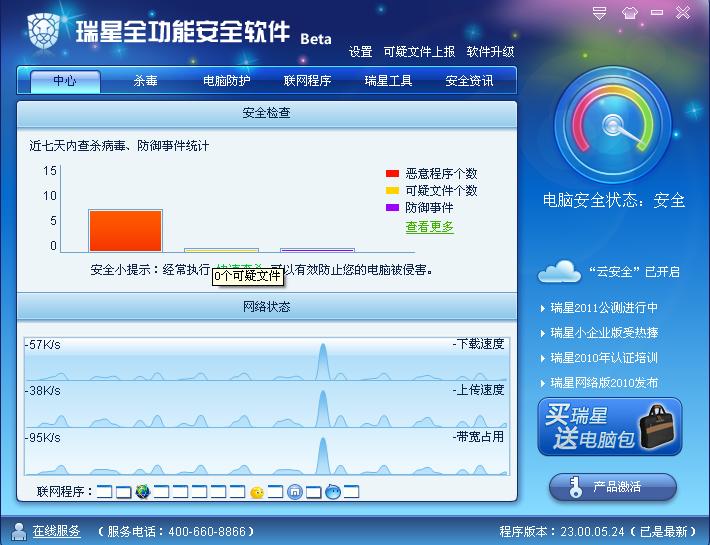Image resolution: width=710 pixels, height=545 pixels.
Task: Switch to the 杀毒 tab
Action: coord(145,81)
